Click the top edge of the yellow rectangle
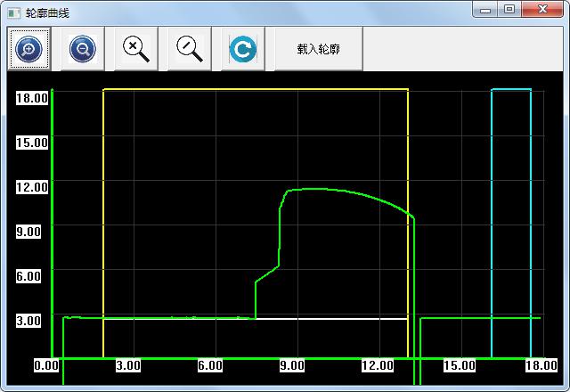This screenshot has height=392, width=570. [x=256, y=89]
